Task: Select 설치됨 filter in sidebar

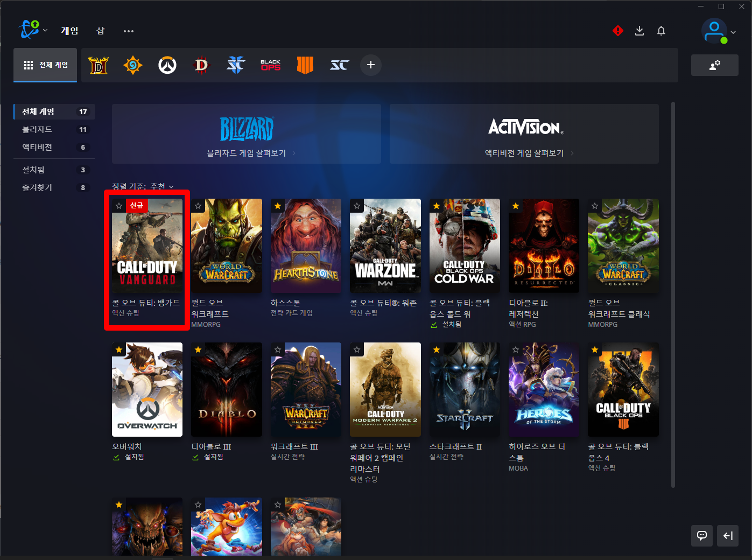Action: pyautogui.click(x=54, y=170)
